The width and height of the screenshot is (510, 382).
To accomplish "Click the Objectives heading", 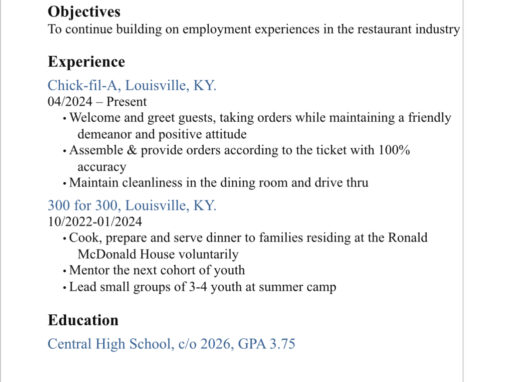I will coord(84,12).
